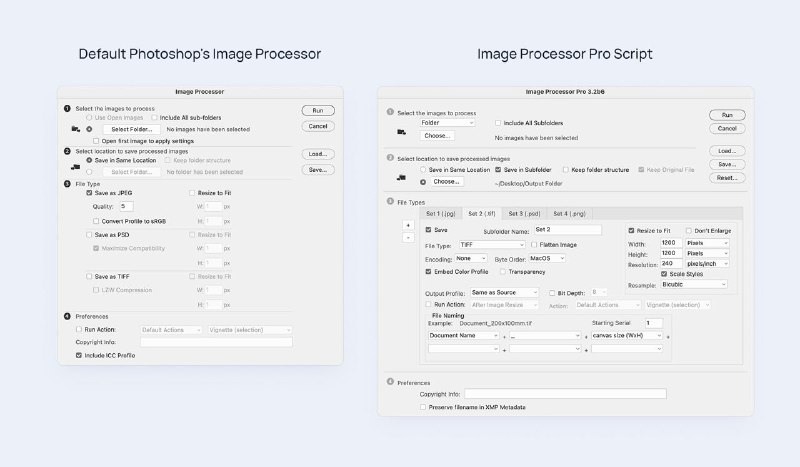Check Resize to Fit beside Save as JPEG

pos(192,193)
